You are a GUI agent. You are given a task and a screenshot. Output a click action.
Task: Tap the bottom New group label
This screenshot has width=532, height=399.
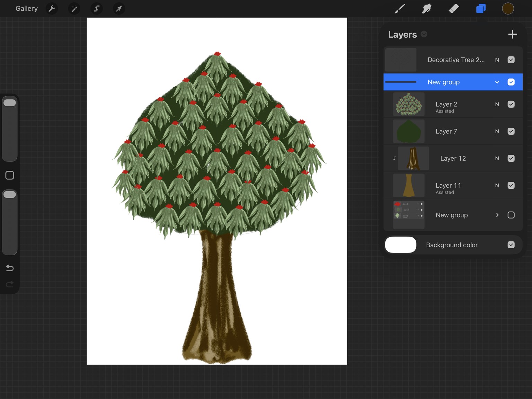(452, 215)
